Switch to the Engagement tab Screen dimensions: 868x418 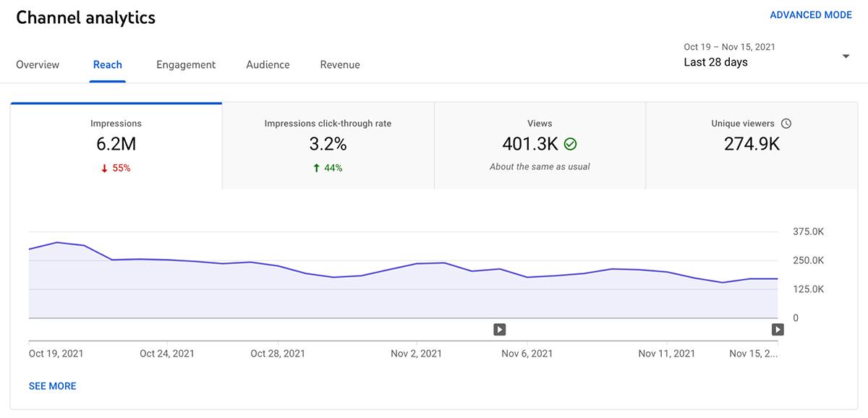click(185, 64)
